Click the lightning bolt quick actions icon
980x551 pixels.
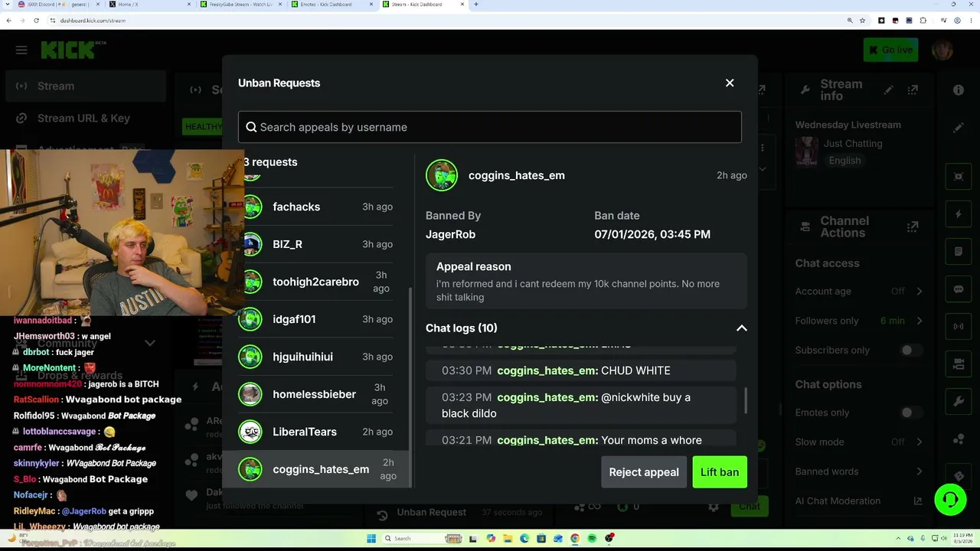[x=959, y=214]
